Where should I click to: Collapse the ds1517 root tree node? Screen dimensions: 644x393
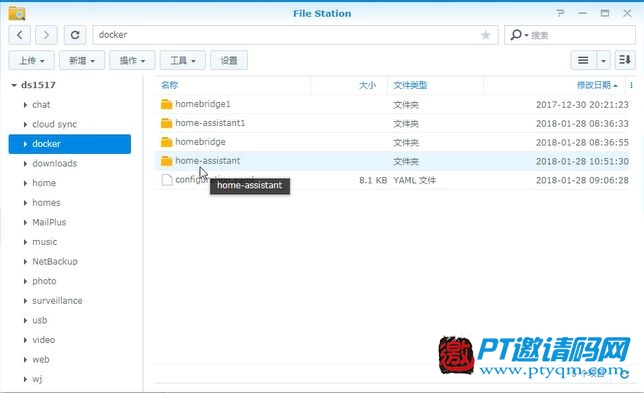[14, 85]
